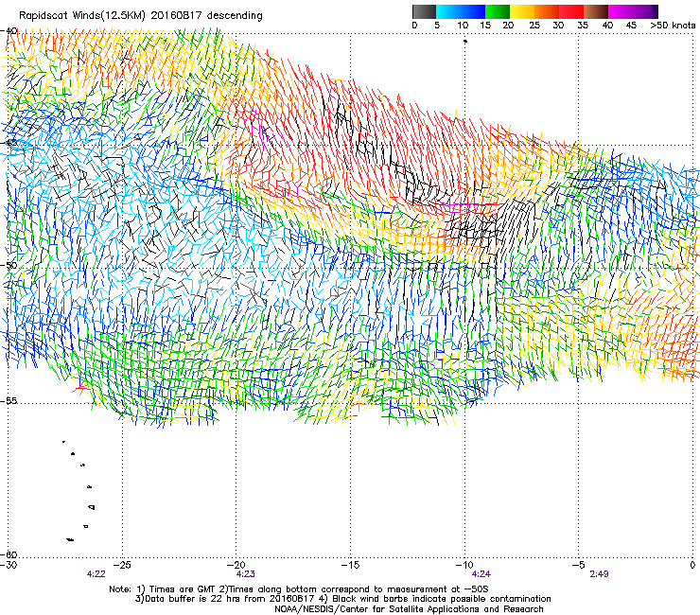This screenshot has height=615, width=700.
Task: Click the title text 'Rapidscat Winds(12.5KM) 20160817 descending'
Action: coord(141,16)
